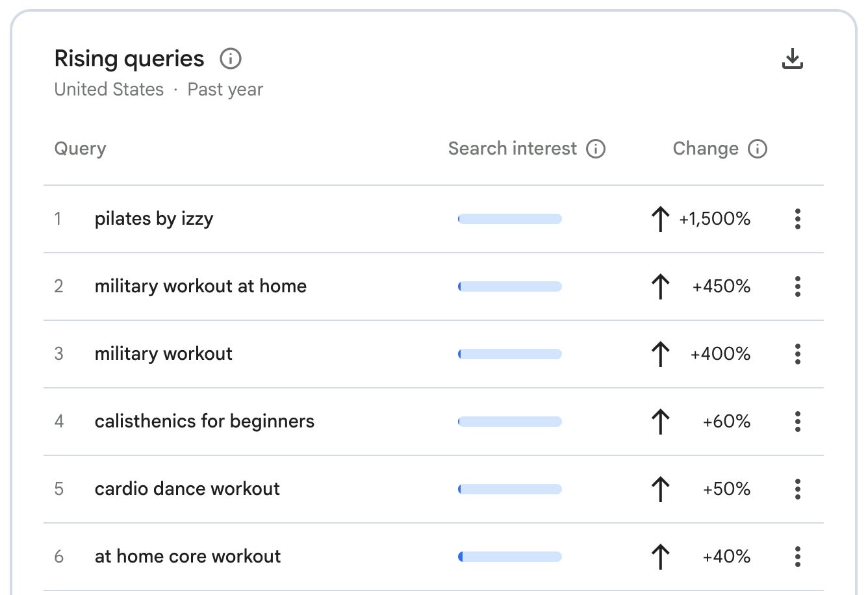
Task: Click search interest bar for pilates by izzy
Action: pos(510,219)
